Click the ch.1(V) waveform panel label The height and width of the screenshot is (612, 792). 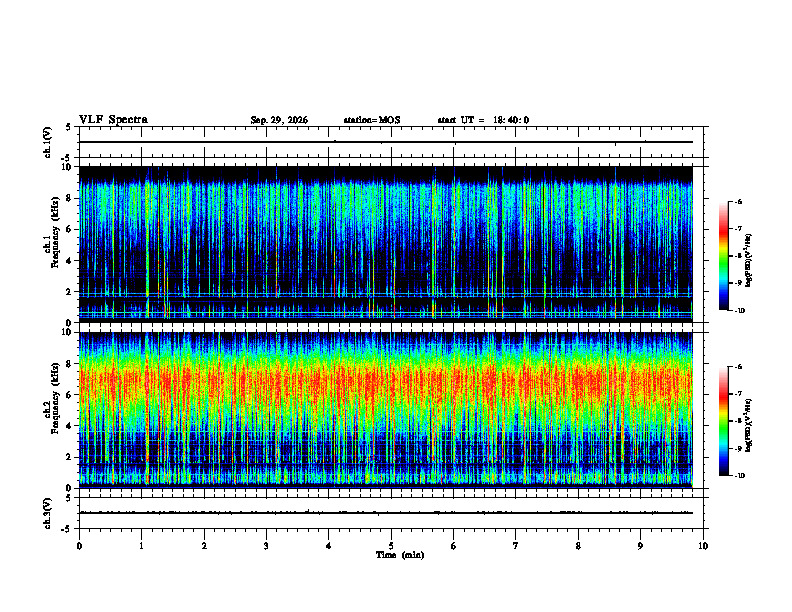[x=48, y=142]
